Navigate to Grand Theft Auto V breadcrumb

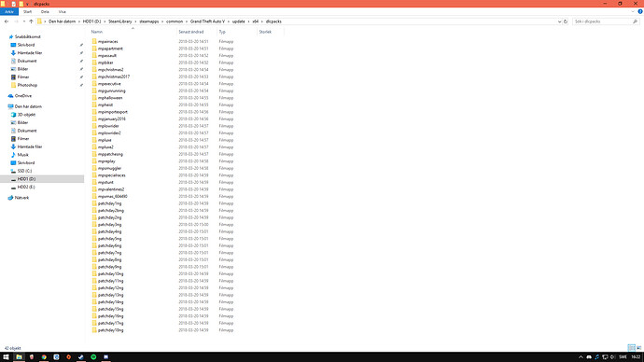[207, 21]
